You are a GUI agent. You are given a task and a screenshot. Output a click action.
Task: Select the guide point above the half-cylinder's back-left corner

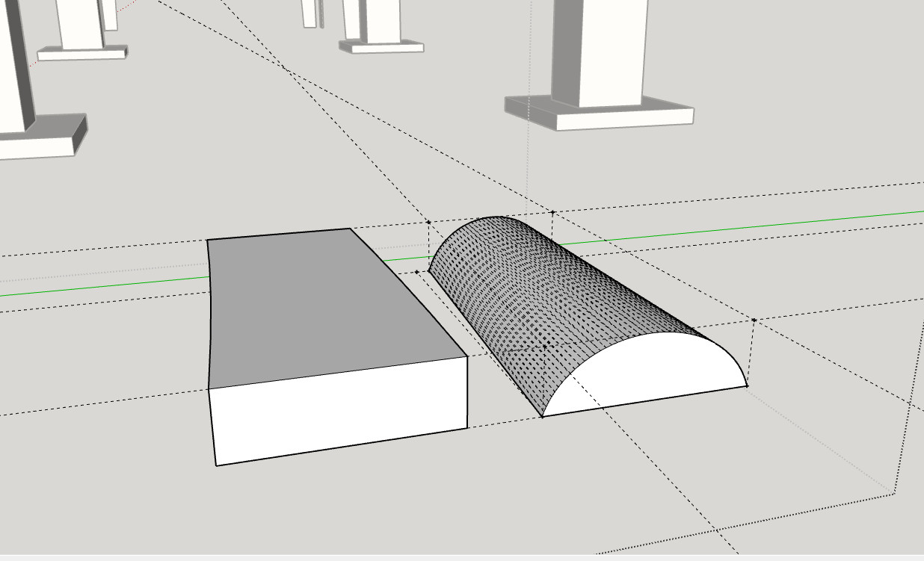[x=428, y=222]
